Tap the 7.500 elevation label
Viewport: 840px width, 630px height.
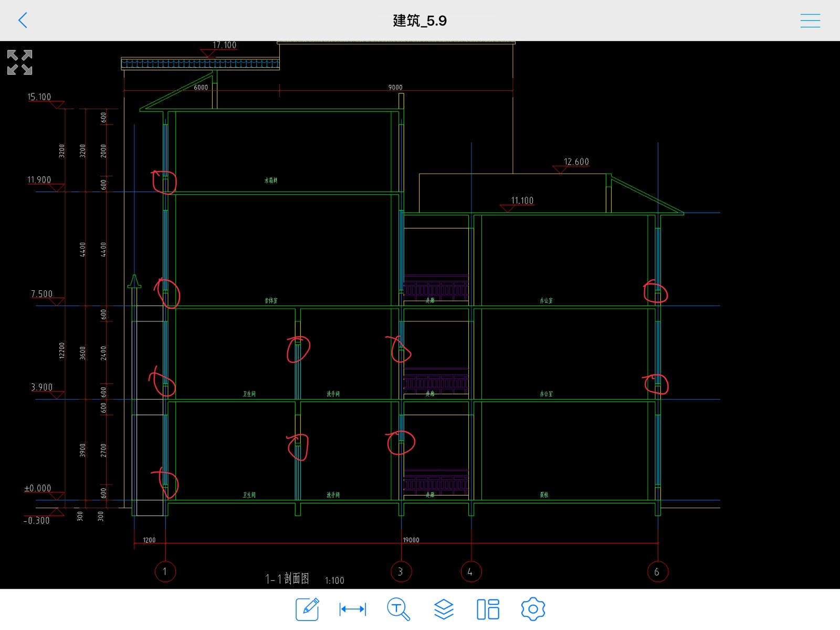tap(42, 294)
